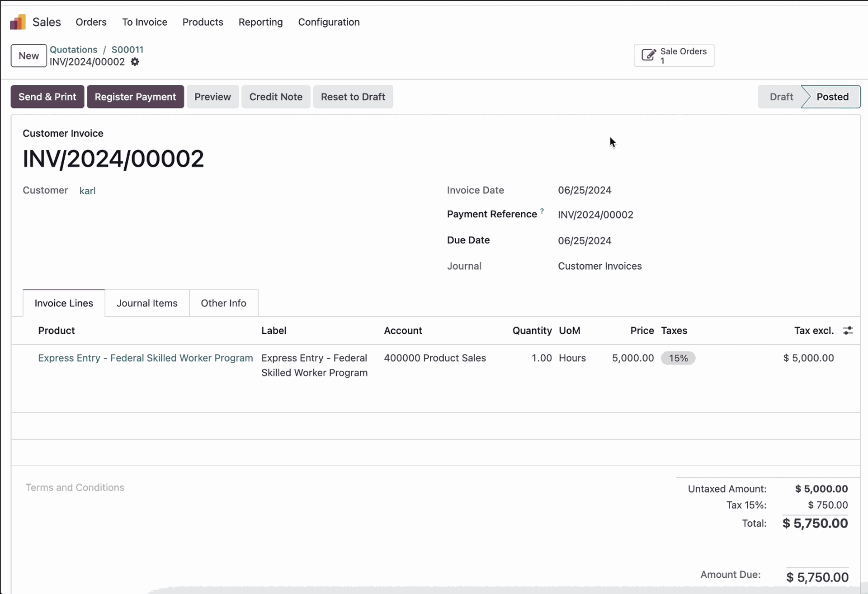Click Send & Print button
868x594 pixels.
47,97
